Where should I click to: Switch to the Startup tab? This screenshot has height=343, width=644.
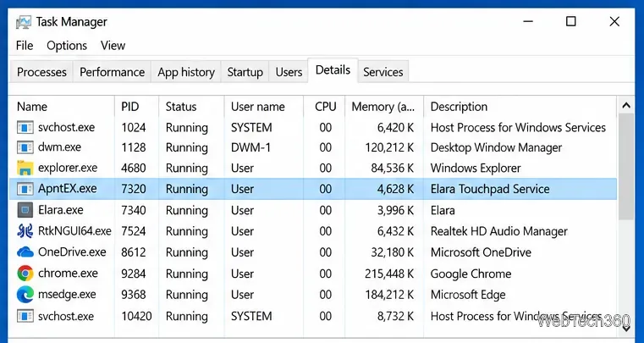tap(245, 72)
